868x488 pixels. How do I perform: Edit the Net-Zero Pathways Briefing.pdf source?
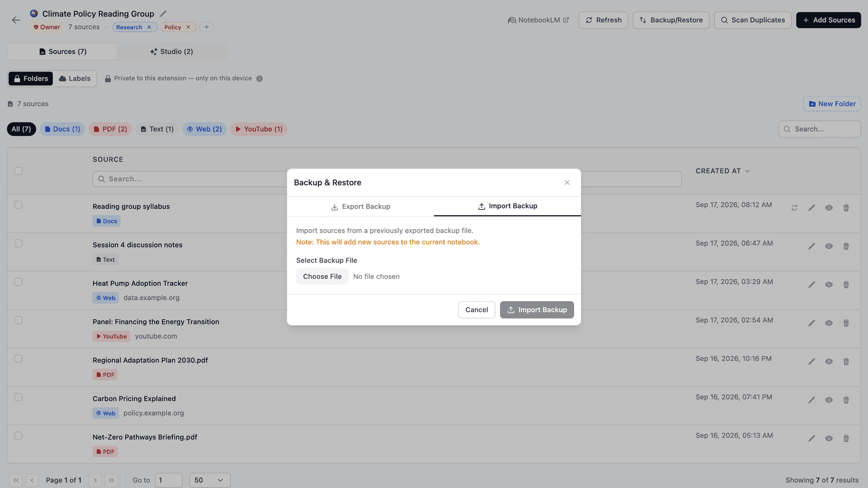pos(811,438)
